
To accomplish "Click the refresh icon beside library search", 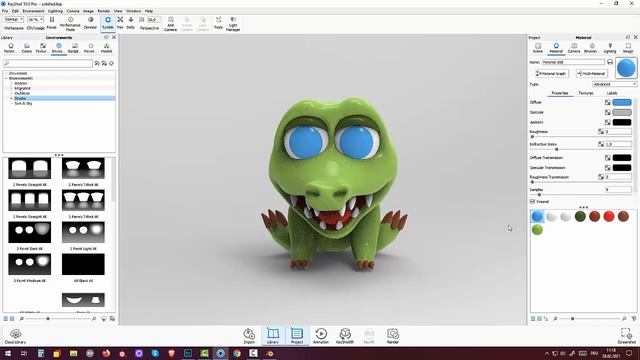I will click(111, 63).
